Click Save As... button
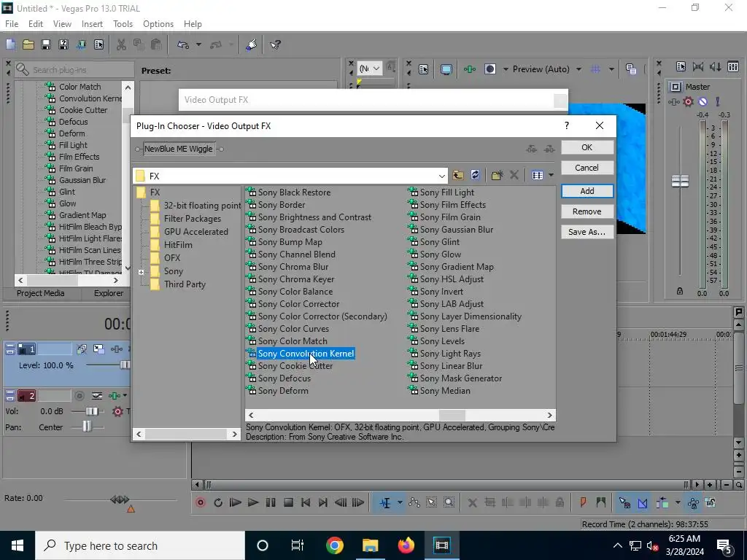 587,232
